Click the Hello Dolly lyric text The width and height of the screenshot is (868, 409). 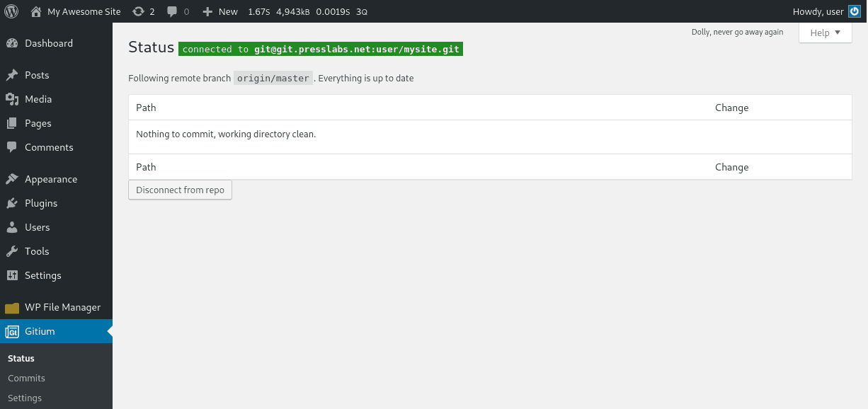[x=738, y=32]
